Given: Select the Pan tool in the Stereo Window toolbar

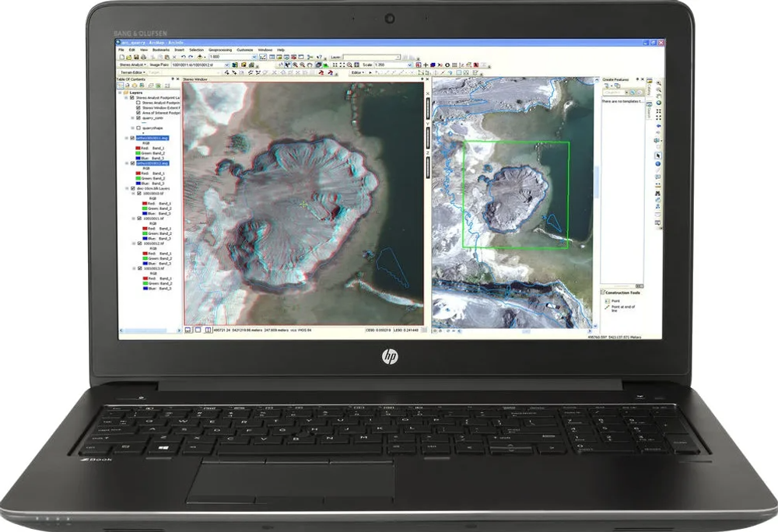Looking at the screenshot, I should pos(310,65).
